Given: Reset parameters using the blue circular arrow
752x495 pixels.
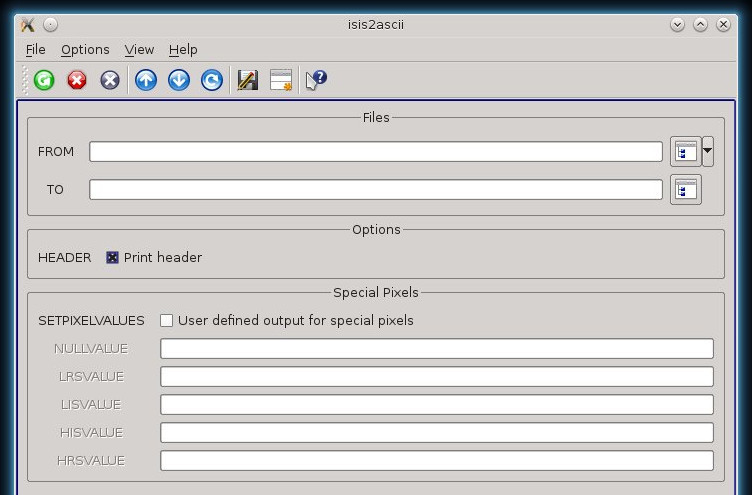Looking at the screenshot, I should [x=212, y=80].
